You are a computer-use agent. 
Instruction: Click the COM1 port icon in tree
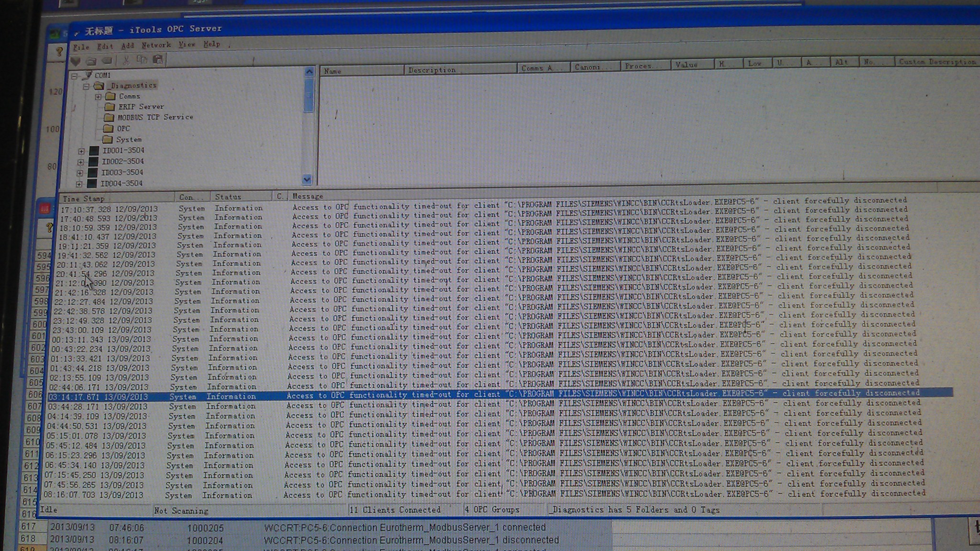[88, 75]
